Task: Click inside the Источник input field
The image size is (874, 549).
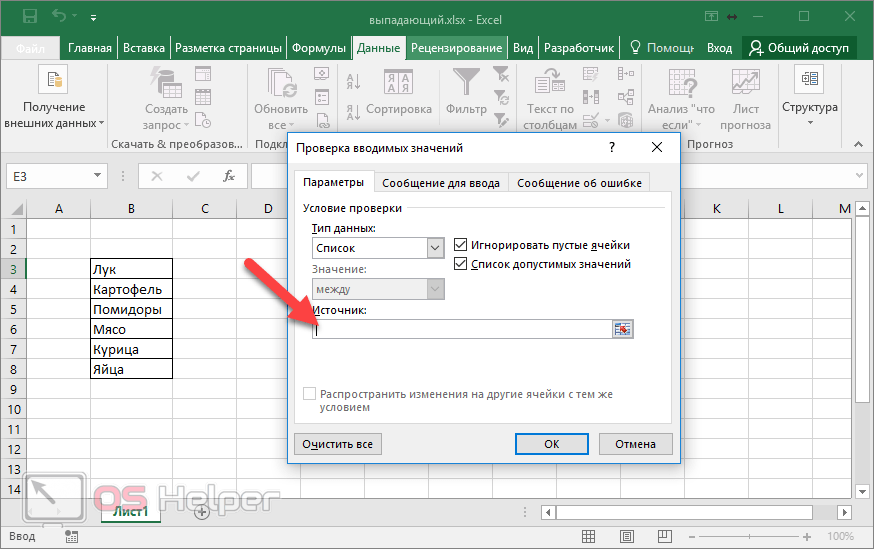Action: coord(460,330)
